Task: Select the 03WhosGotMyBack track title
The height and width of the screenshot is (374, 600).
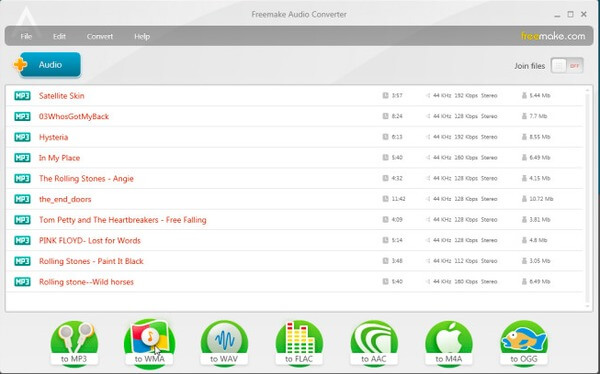Action: (74, 116)
